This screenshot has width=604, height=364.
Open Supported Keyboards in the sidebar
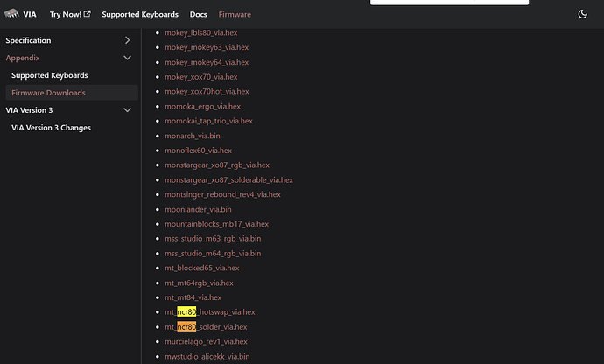click(x=50, y=75)
